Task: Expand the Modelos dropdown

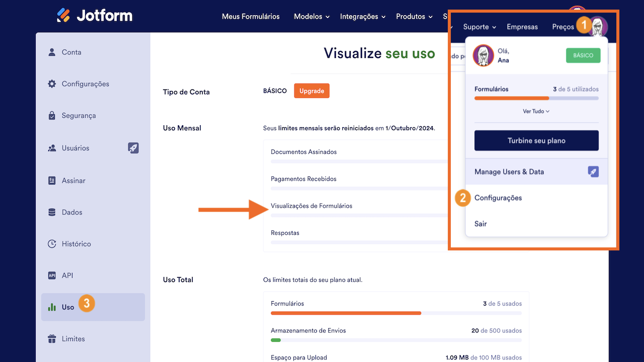Action: pos(312,17)
